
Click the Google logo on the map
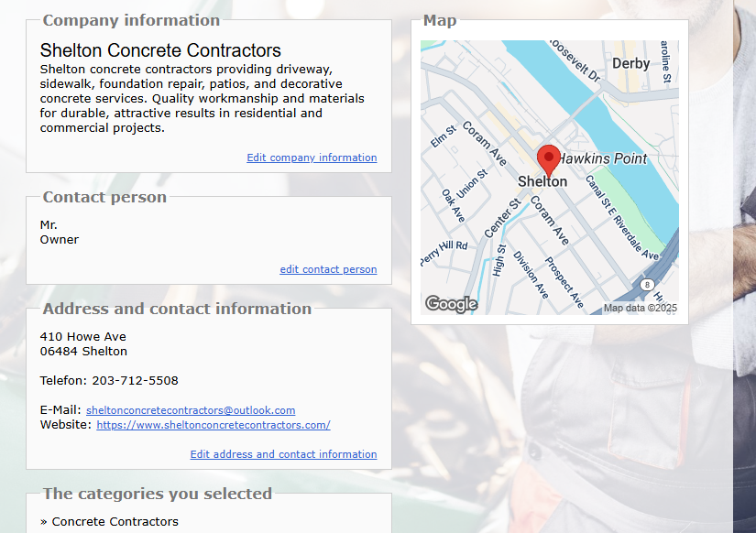(451, 304)
